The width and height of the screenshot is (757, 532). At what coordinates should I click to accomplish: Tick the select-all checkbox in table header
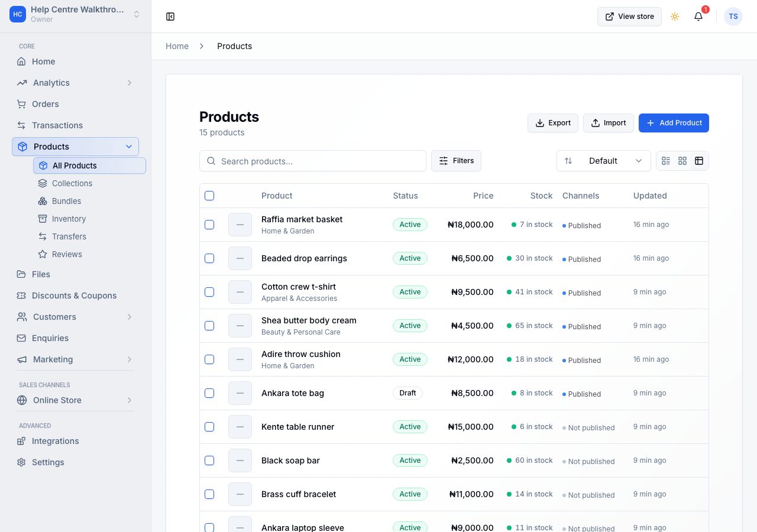tap(209, 196)
